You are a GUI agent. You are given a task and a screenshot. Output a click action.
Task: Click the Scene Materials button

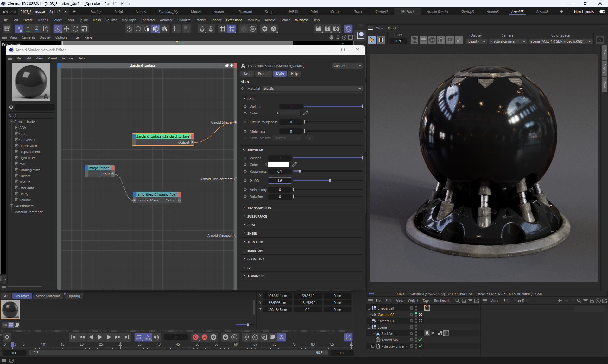pyautogui.click(x=48, y=296)
